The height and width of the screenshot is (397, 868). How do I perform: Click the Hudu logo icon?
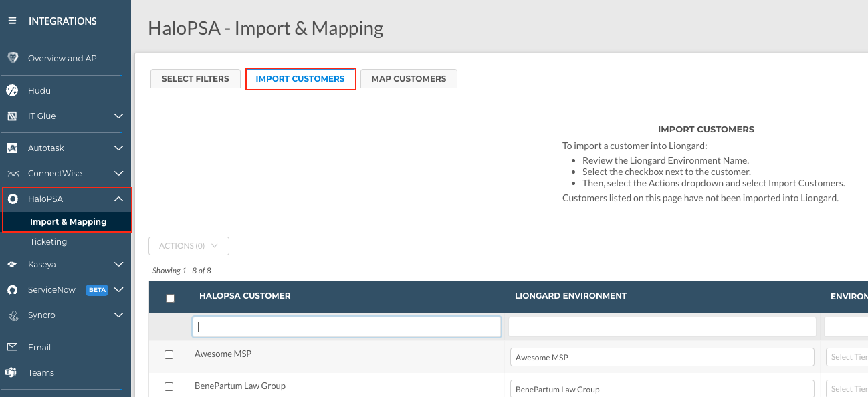[12, 90]
